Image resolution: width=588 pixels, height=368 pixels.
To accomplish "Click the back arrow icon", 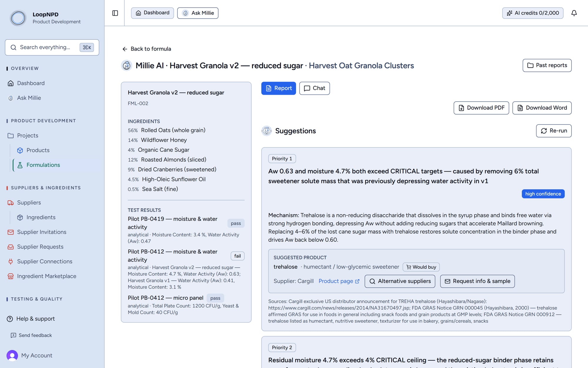I will 125,49.
